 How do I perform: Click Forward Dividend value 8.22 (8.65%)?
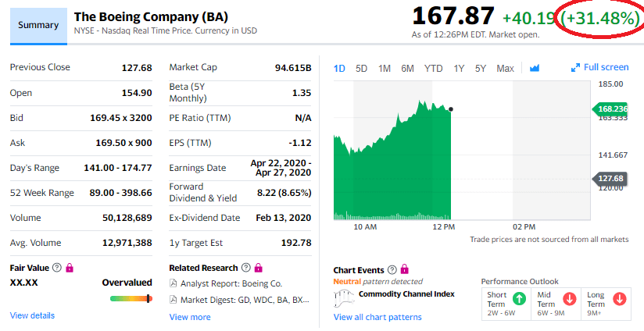point(284,193)
